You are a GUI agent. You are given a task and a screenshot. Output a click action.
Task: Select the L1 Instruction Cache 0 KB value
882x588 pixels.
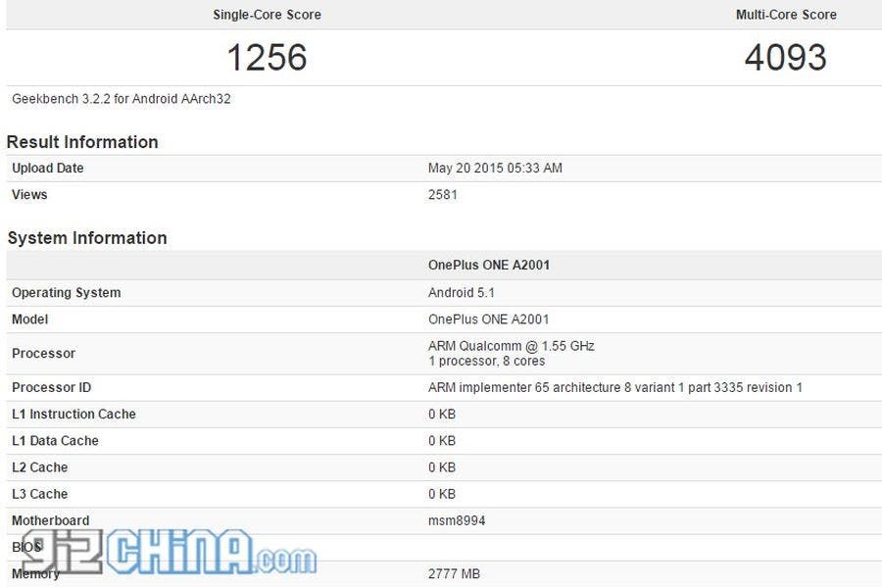442,415
